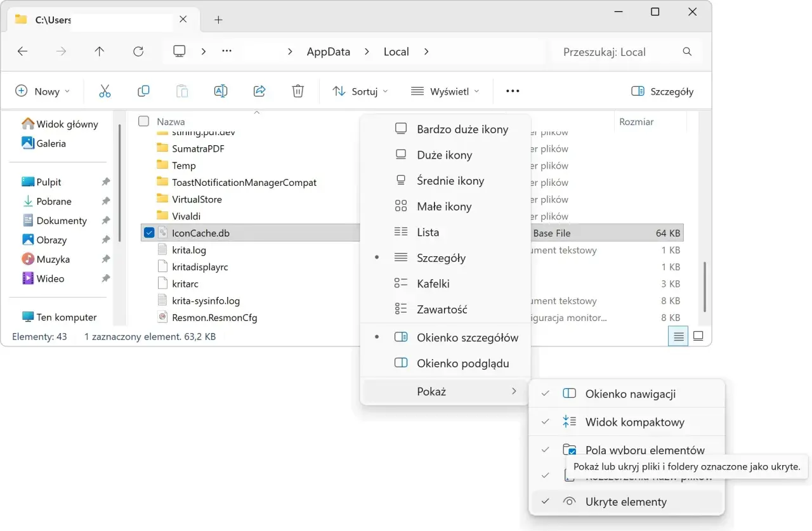This screenshot has height=531, width=812.
Task: Toggle Ukryte elementy option
Action: point(625,502)
